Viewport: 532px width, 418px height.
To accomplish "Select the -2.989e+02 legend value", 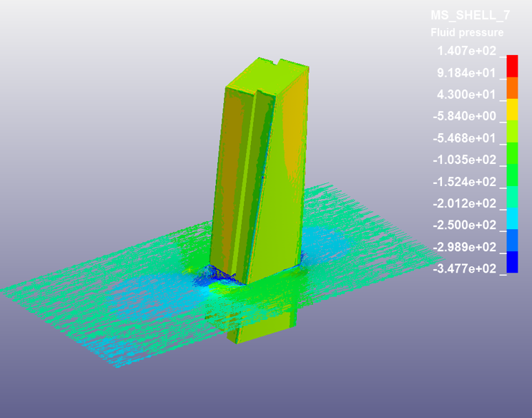I will (x=465, y=247).
